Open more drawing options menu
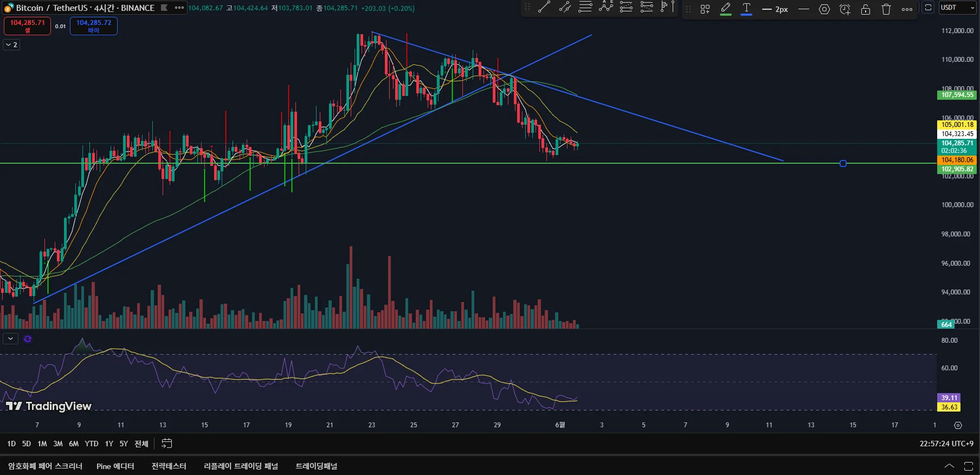Image resolution: width=980 pixels, height=475 pixels. (x=907, y=9)
